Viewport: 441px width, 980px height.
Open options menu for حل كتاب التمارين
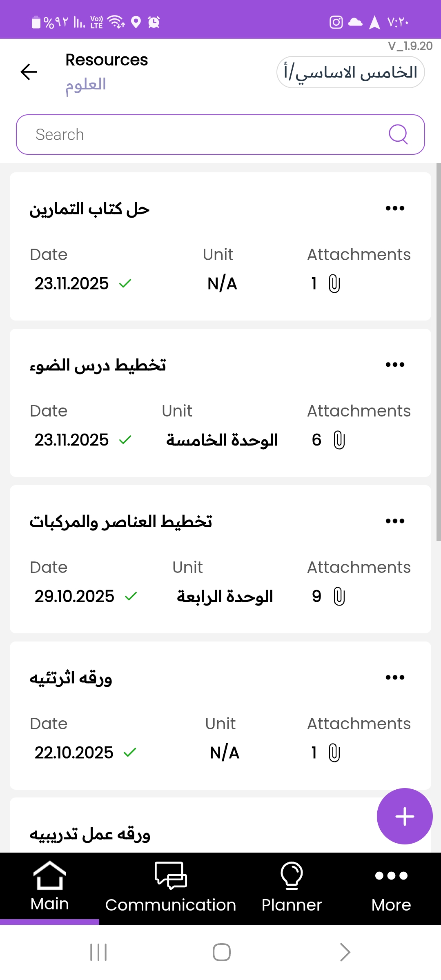pyautogui.click(x=395, y=208)
